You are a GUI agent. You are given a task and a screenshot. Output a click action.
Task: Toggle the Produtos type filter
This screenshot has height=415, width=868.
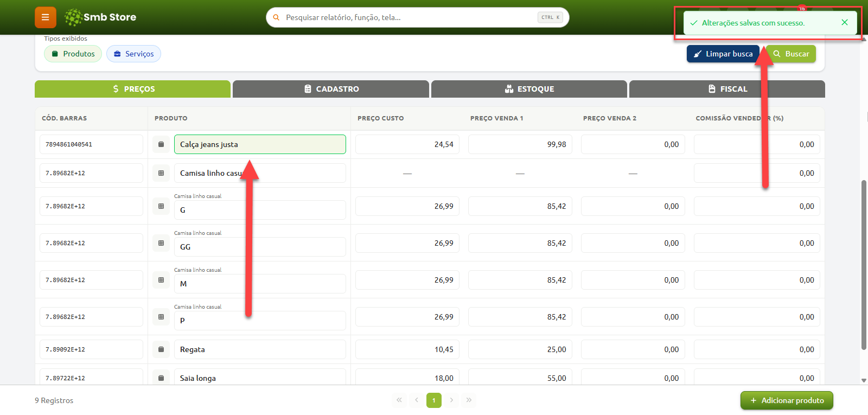pos(73,54)
